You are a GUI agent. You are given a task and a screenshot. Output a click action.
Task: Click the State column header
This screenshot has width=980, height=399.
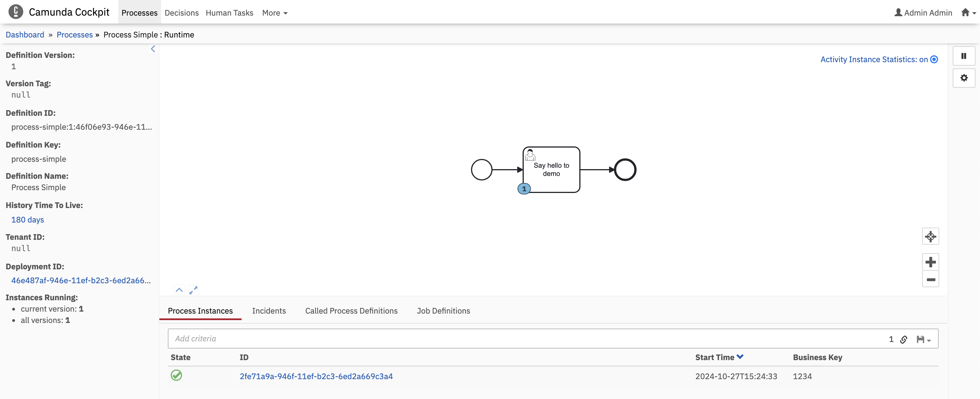click(180, 357)
